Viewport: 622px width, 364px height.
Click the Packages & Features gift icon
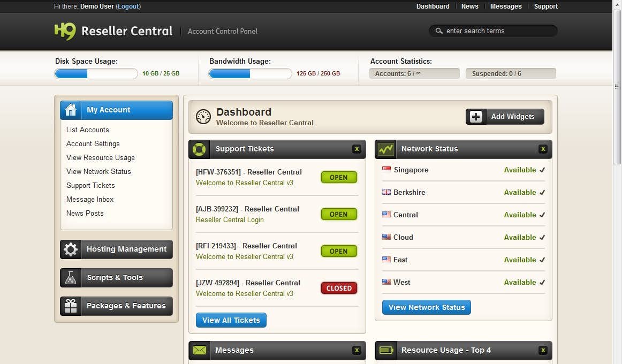[x=71, y=306]
